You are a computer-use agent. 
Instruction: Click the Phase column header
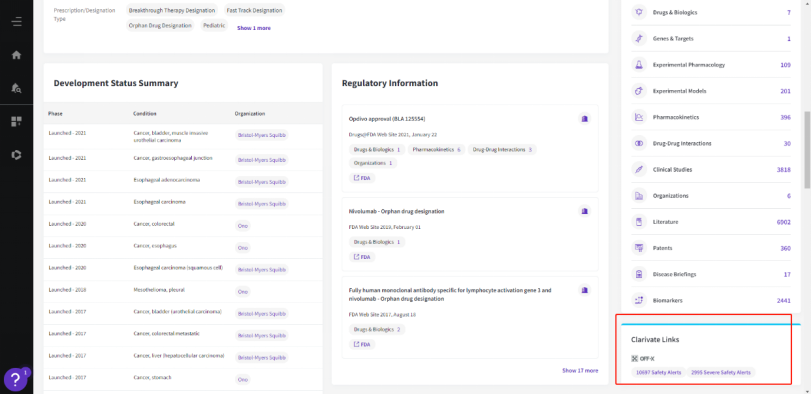point(55,113)
